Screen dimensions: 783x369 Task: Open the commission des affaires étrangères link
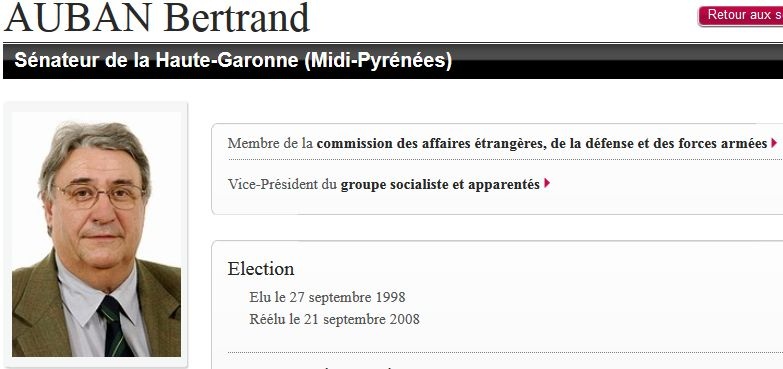point(542,144)
